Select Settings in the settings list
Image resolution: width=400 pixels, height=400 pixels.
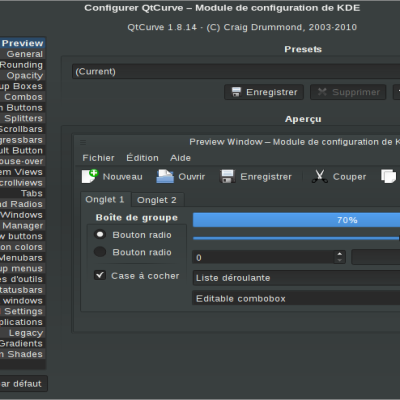click(x=22, y=311)
